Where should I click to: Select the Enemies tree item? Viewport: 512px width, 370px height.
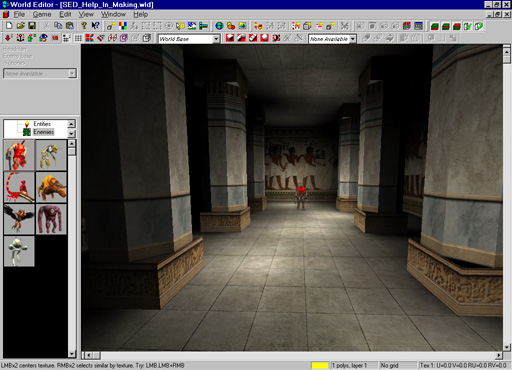click(43, 132)
